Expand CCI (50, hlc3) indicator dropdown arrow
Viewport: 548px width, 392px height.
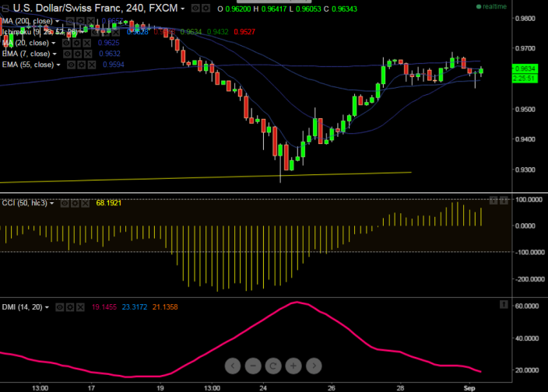click(51, 204)
